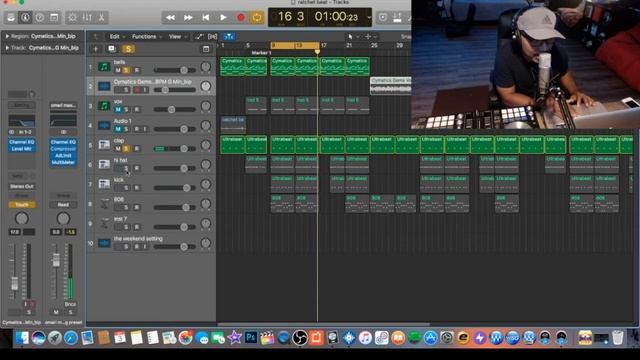640x360 pixels.
Task: Unmute the vox track
Action: click(x=118, y=109)
